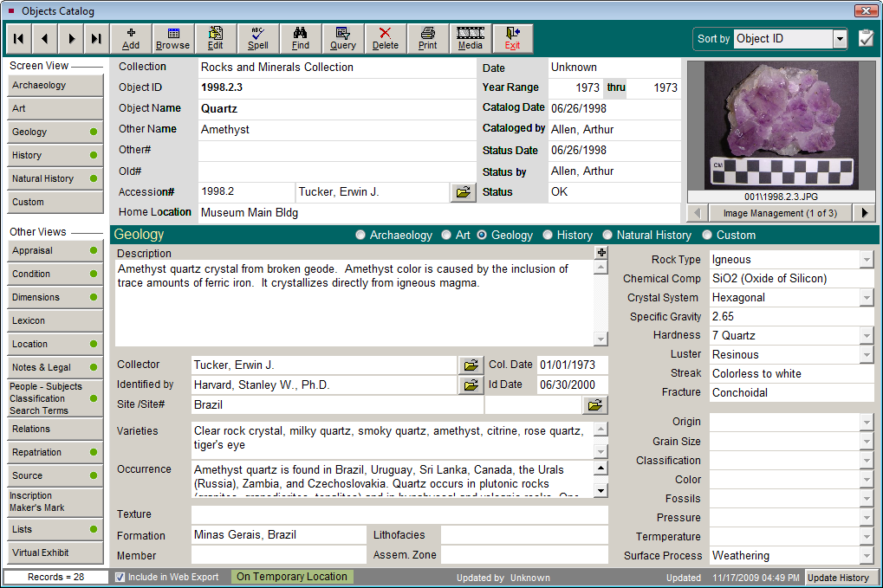Enable the Archaeology radio button
883x588 pixels.
[360, 235]
